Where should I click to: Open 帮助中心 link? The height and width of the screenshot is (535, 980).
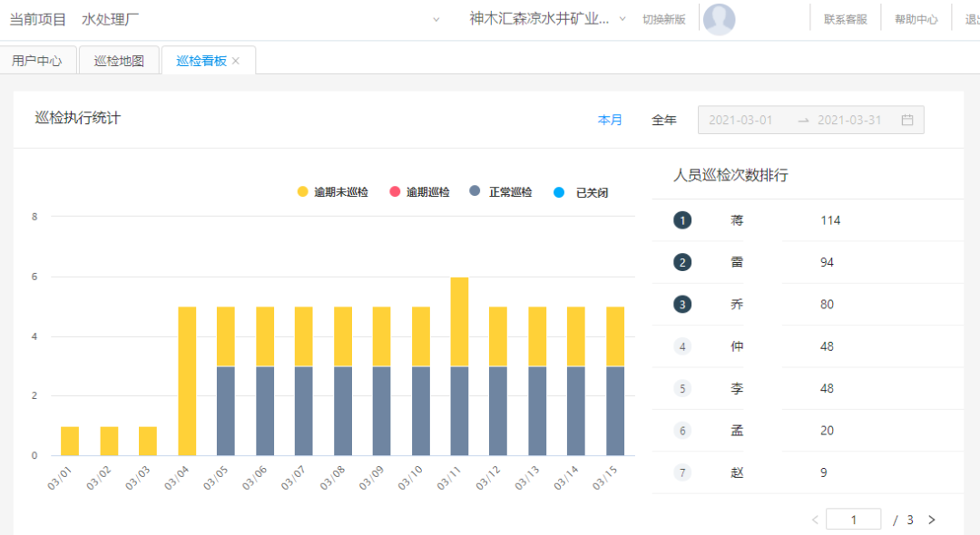coord(916,19)
